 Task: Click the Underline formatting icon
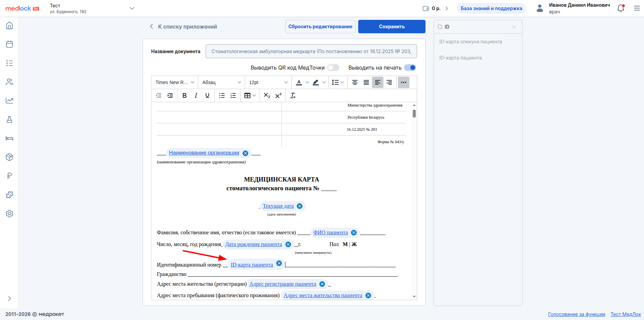(x=207, y=96)
